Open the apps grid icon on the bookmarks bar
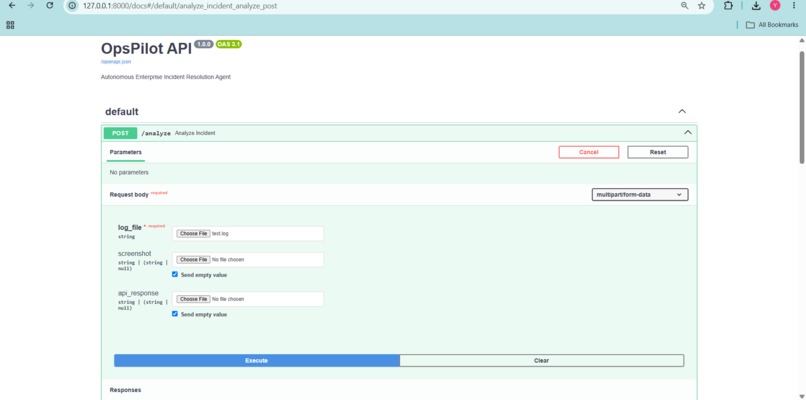This screenshot has height=400, width=806. pyautogui.click(x=10, y=25)
